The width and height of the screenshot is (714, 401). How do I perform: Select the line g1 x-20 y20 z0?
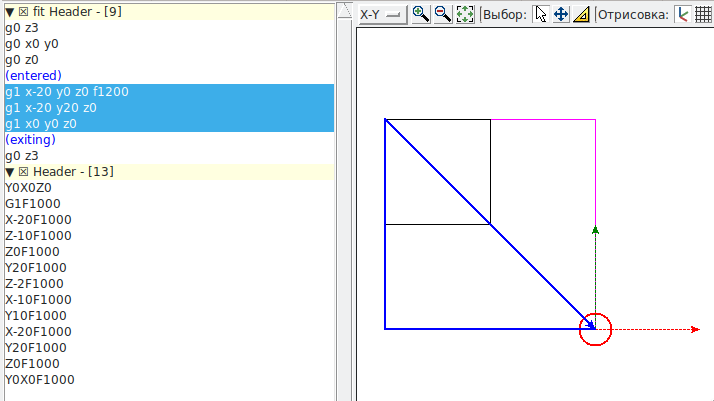(x=169, y=108)
